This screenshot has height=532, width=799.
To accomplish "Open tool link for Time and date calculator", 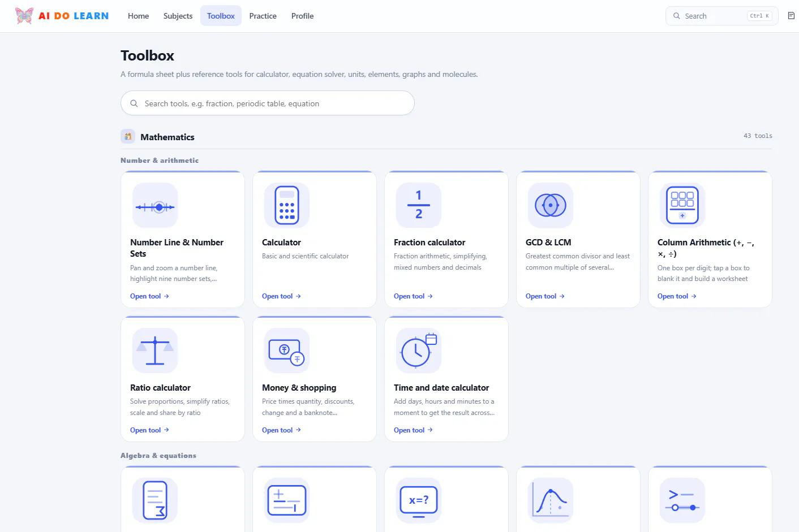I will point(413,430).
